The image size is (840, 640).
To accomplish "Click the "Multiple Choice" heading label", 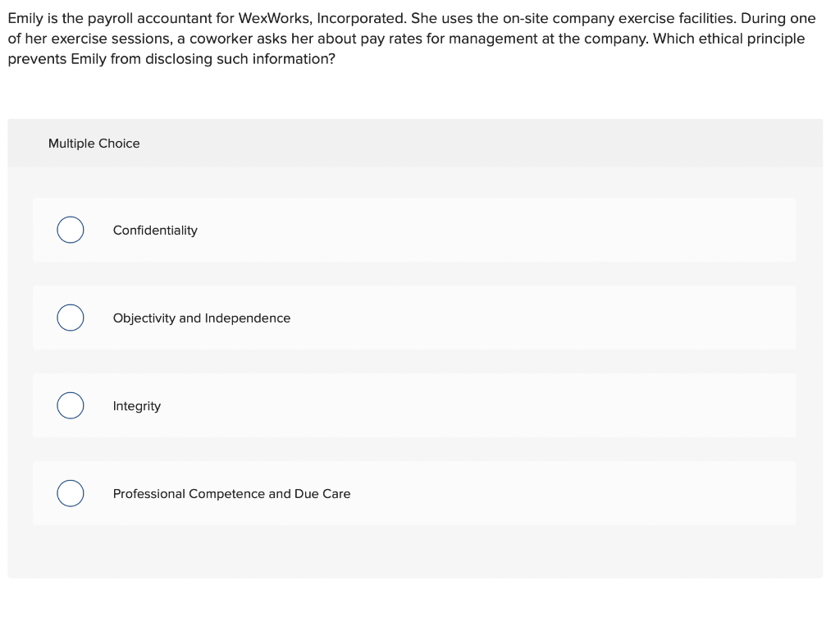I will 94,143.
